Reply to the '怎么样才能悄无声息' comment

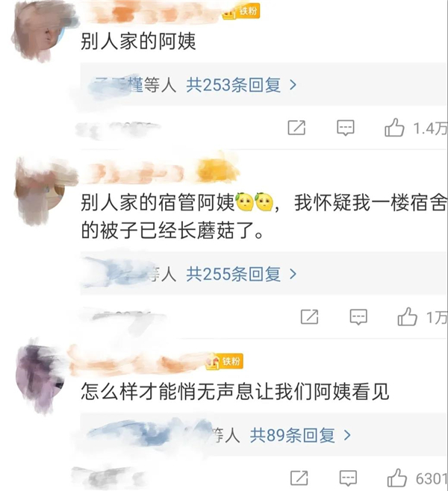click(348, 478)
